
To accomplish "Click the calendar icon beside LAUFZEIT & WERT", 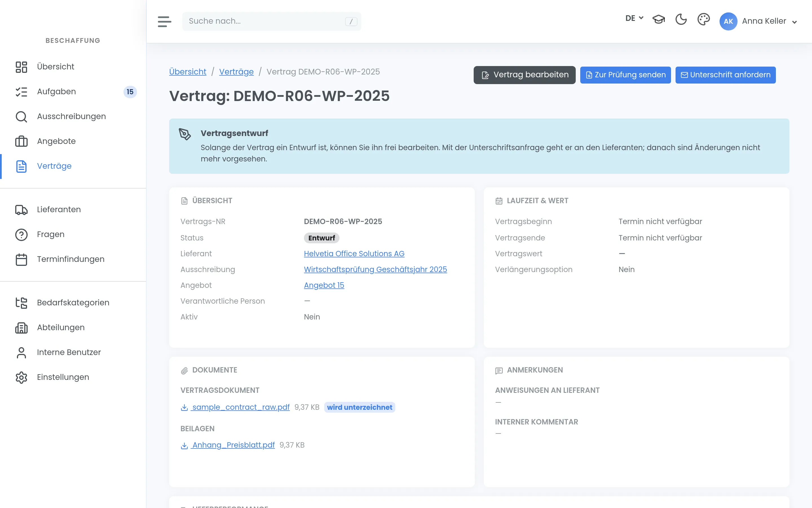I will [498, 201].
